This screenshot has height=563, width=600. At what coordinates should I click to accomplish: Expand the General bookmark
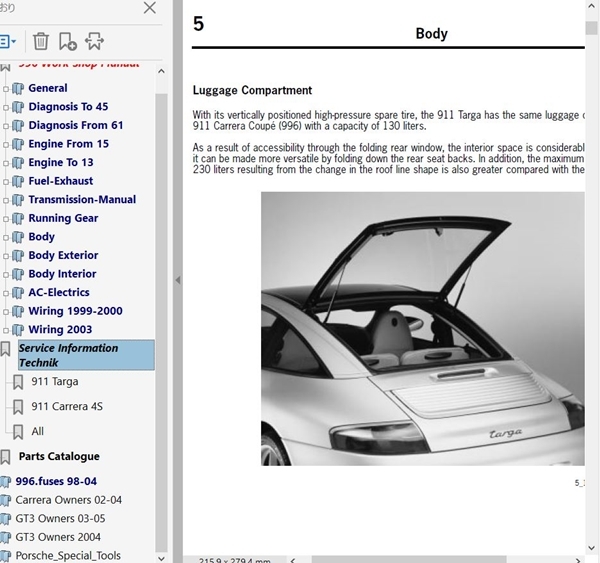[5, 89]
